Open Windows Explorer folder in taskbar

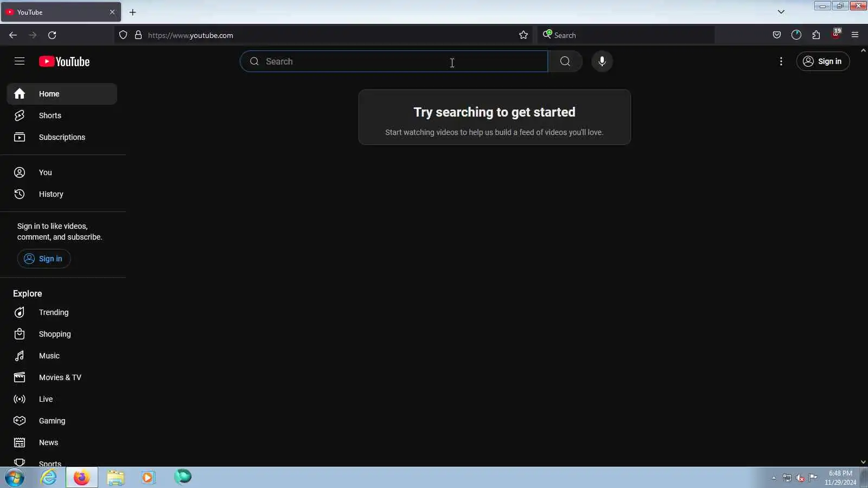click(116, 478)
